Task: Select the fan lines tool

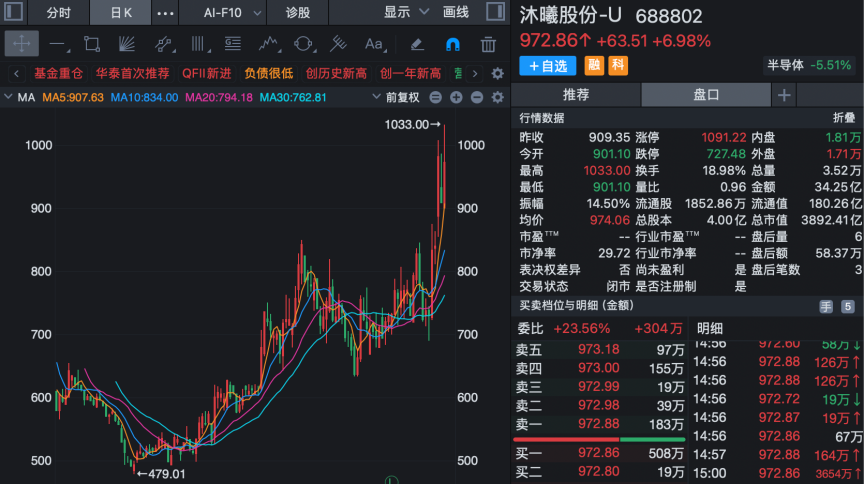Action: 126,44
